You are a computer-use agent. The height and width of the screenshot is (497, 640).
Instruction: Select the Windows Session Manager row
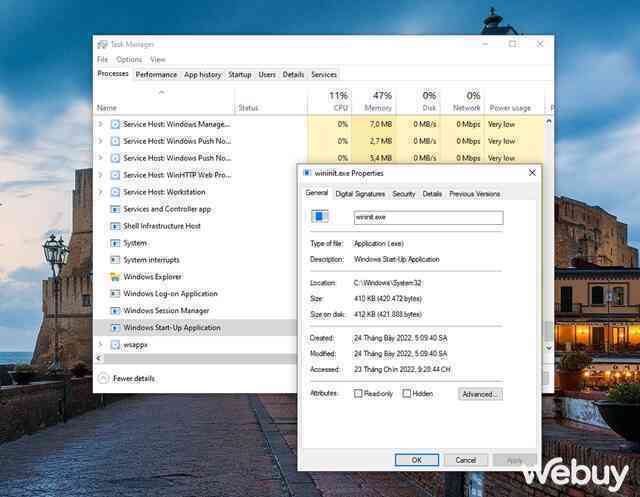pyautogui.click(x=196, y=311)
